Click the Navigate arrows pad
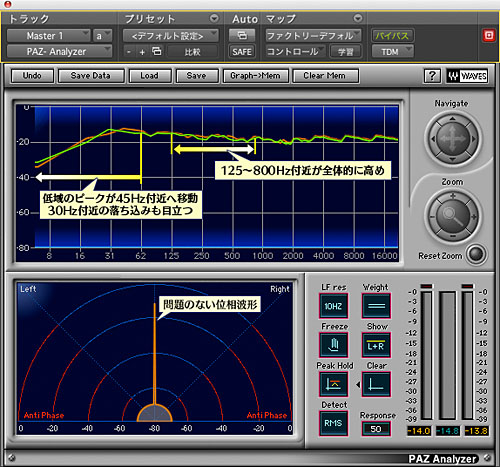This screenshot has height=467, width=500. pos(453,138)
